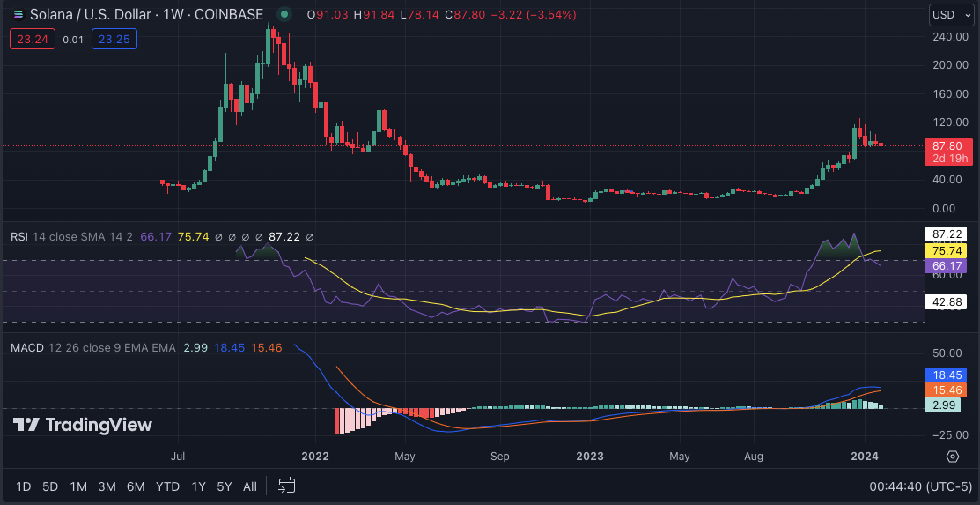This screenshot has height=505, width=980.
Task: Click the MACD 50.00 axis label
Action: [x=949, y=353]
